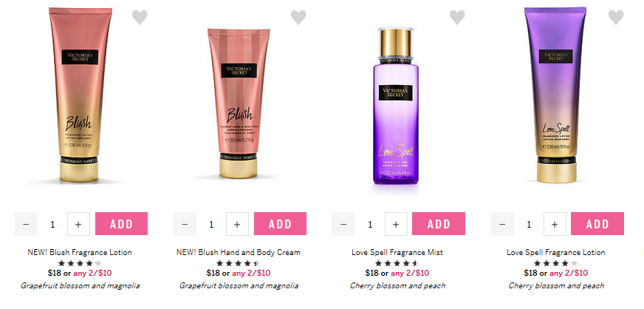Add Blush Fragrance Lotion to bag
This screenshot has height=309, width=644.
(x=122, y=223)
